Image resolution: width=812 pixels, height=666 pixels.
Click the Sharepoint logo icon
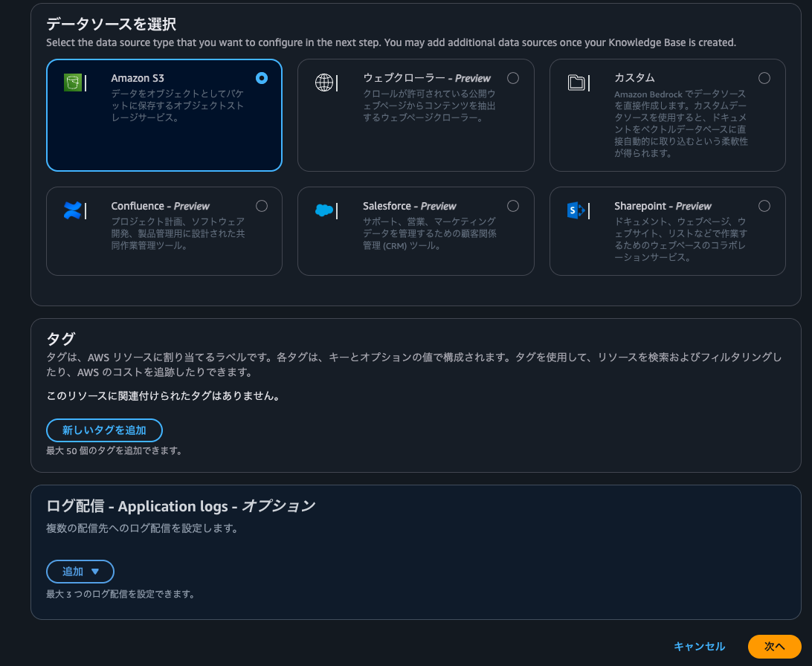pos(577,210)
